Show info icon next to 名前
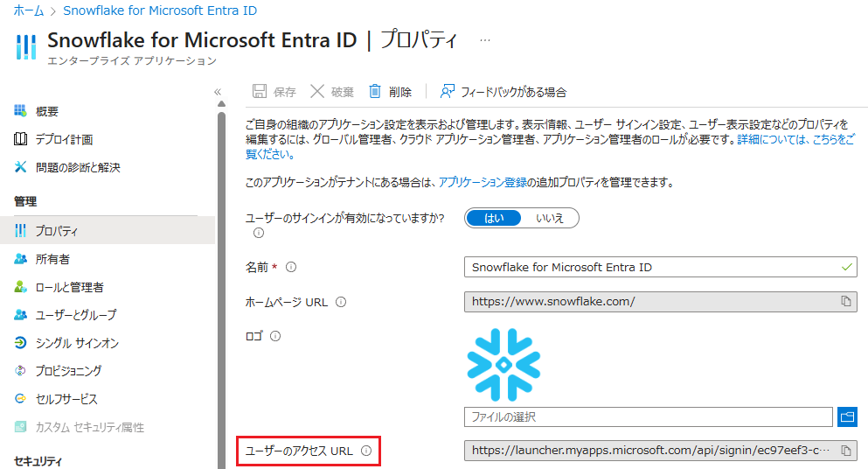Image resolution: width=868 pixels, height=469 pixels. pyautogui.click(x=291, y=267)
